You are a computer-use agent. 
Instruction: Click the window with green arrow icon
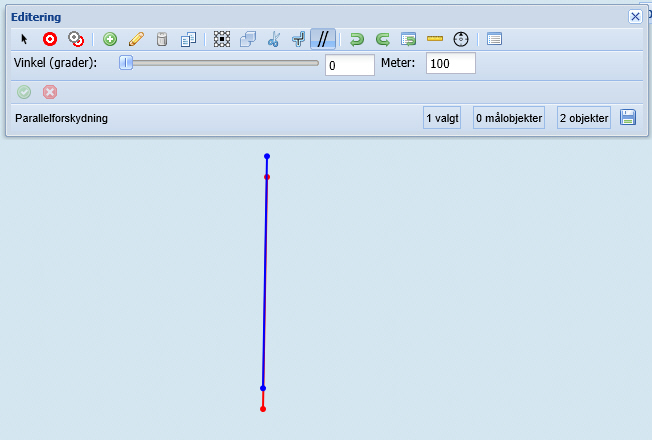[409, 40]
